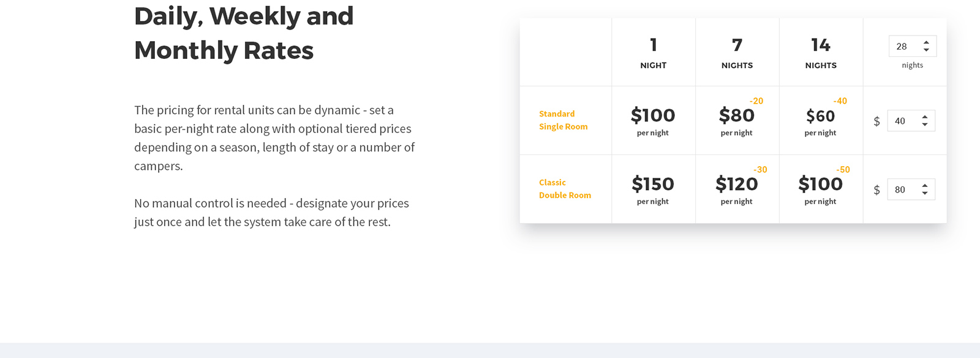Select the Standard Single Room label
The image size is (980, 358).
[563, 120]
